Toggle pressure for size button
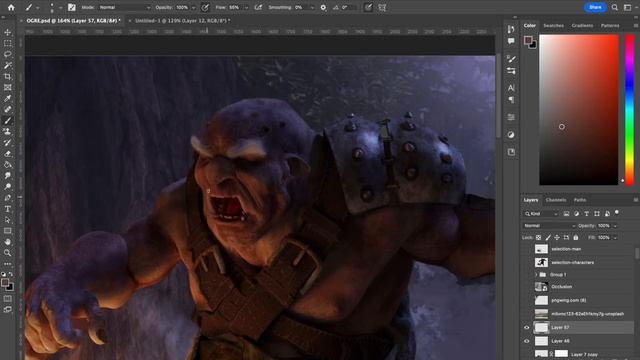This screenshot has width=640, height=360. click(x=368, y=7)
